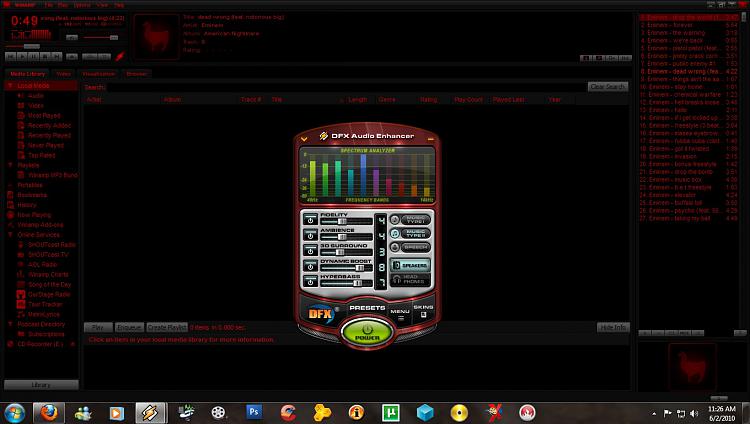
Task: Toggle the Fidelity power button in DFX
Action: click(x=310, y=220)
